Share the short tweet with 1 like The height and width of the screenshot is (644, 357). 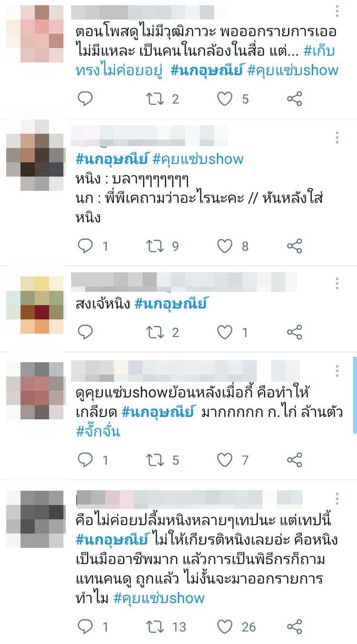tap(295, 332)
